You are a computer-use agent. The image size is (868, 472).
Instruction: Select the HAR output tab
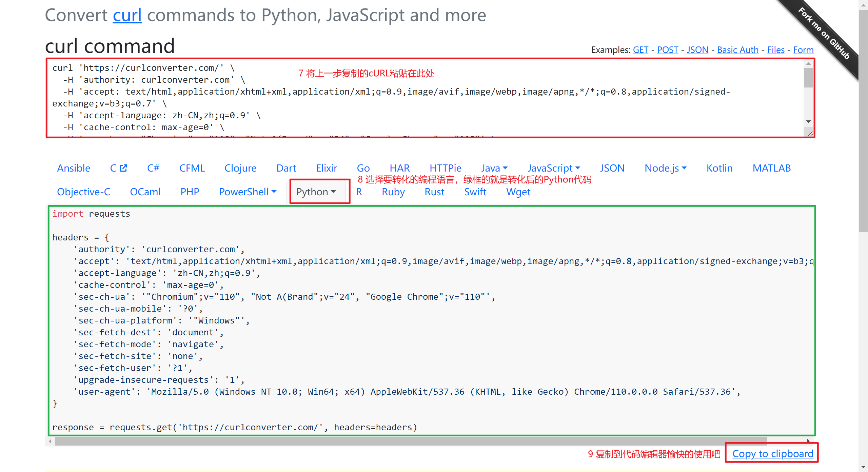tap(399, 168)
